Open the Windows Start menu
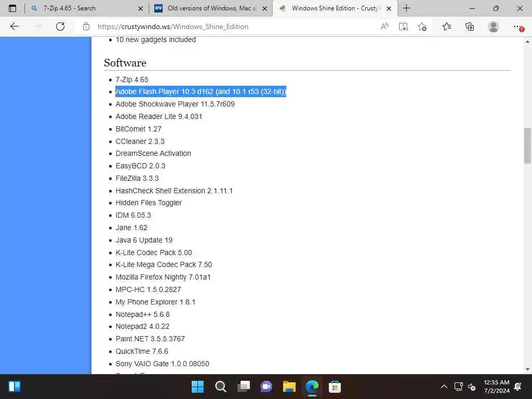 point(197,387)
